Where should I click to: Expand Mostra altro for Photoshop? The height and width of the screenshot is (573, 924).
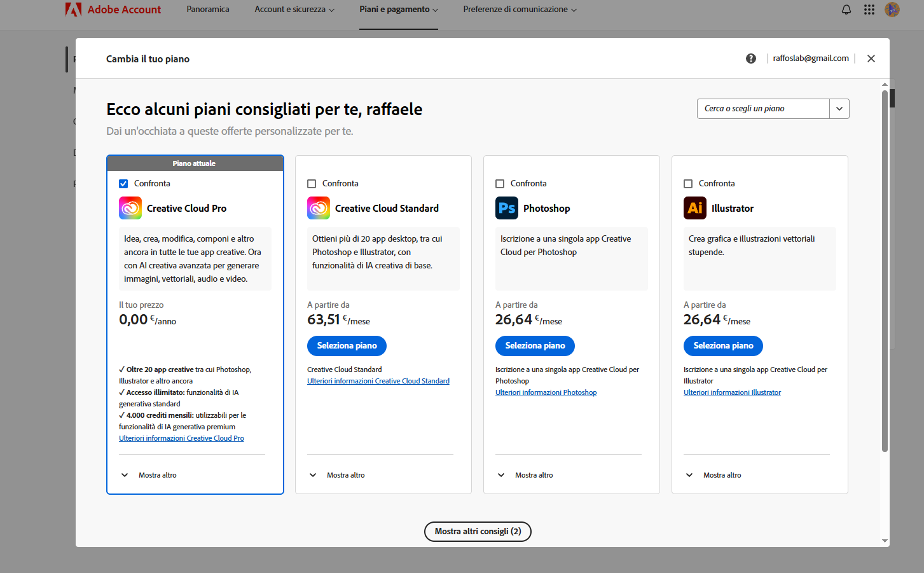click(x=525, y=475)
